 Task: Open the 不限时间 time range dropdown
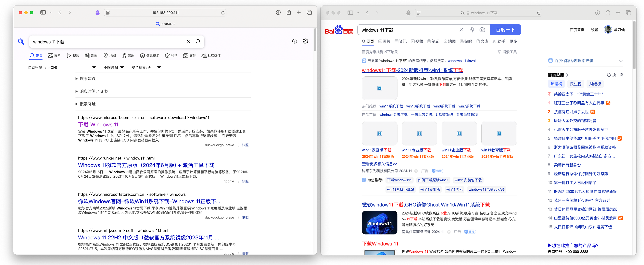point(114,68)
